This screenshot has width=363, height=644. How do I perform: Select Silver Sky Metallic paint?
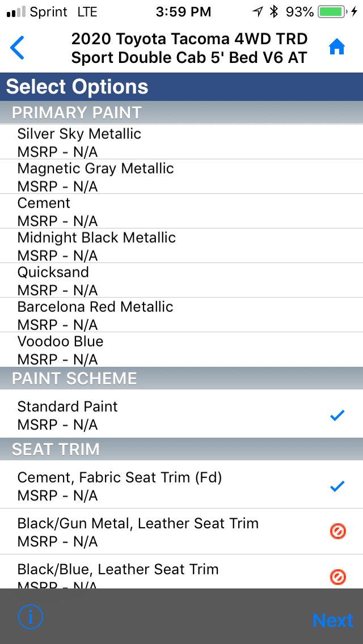(x=181, y=142)
